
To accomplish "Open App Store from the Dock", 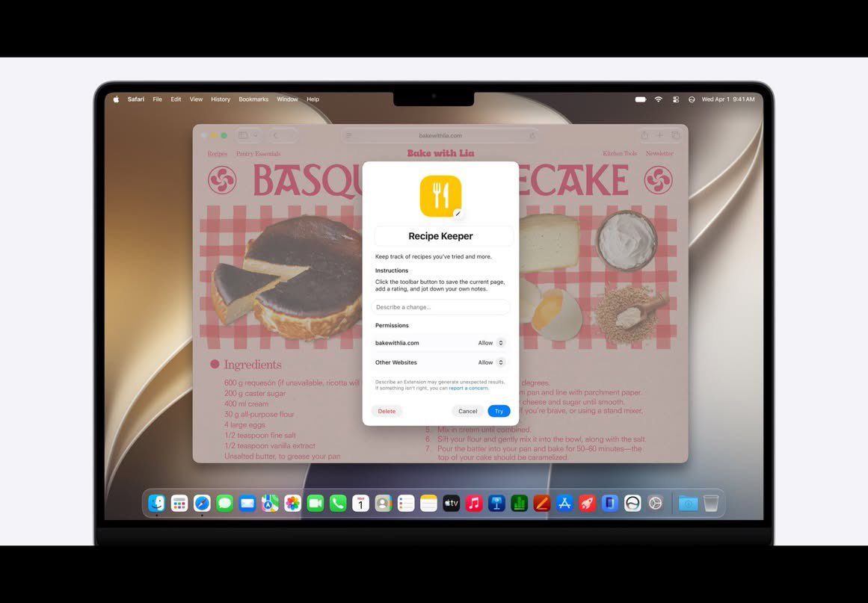I will [x=564, y=503].
